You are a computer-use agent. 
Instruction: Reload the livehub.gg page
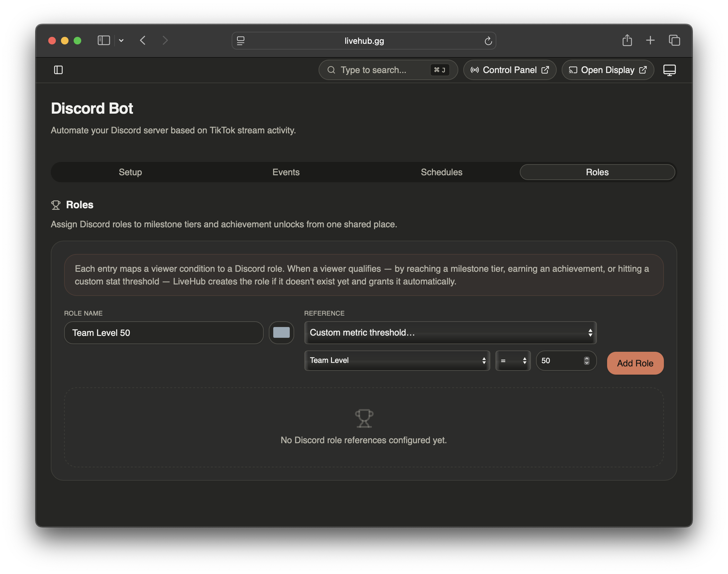pos(488,41)
